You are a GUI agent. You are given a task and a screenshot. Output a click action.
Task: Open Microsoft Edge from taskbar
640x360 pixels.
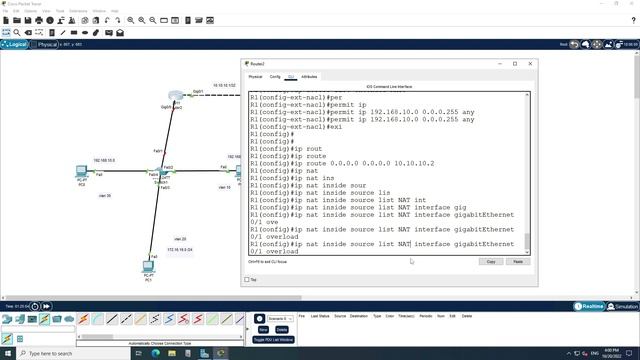156,353
